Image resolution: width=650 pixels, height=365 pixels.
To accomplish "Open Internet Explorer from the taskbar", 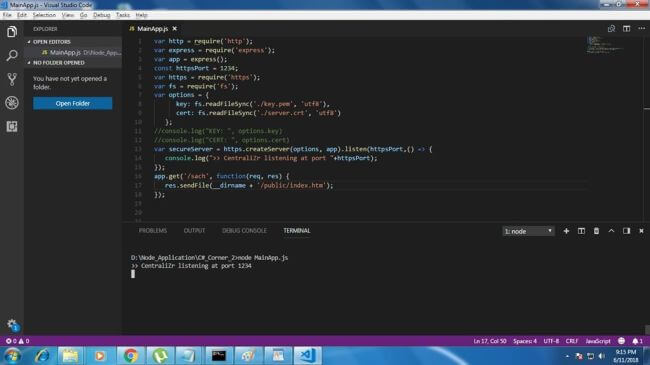I will pyautogui.click(x=41, y=356).
